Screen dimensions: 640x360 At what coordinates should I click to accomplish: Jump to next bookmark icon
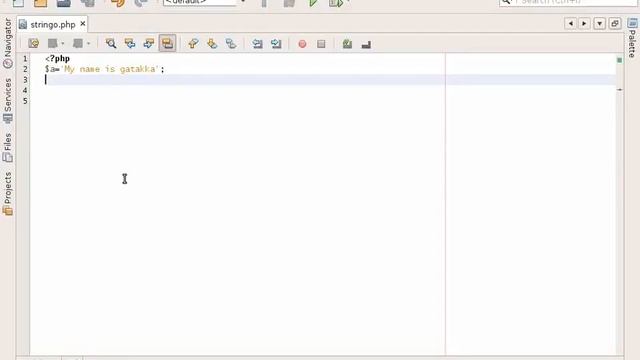pyautogui.click(x=212, y=44)
